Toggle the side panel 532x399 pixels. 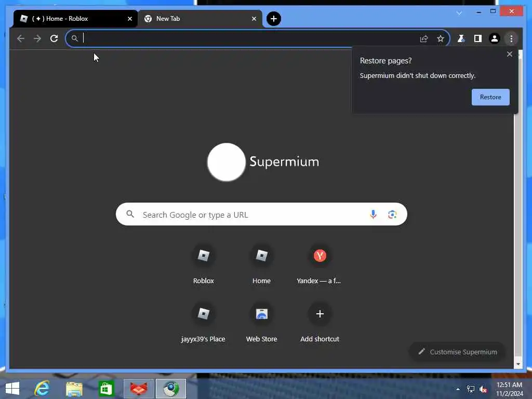coord(478,38)
